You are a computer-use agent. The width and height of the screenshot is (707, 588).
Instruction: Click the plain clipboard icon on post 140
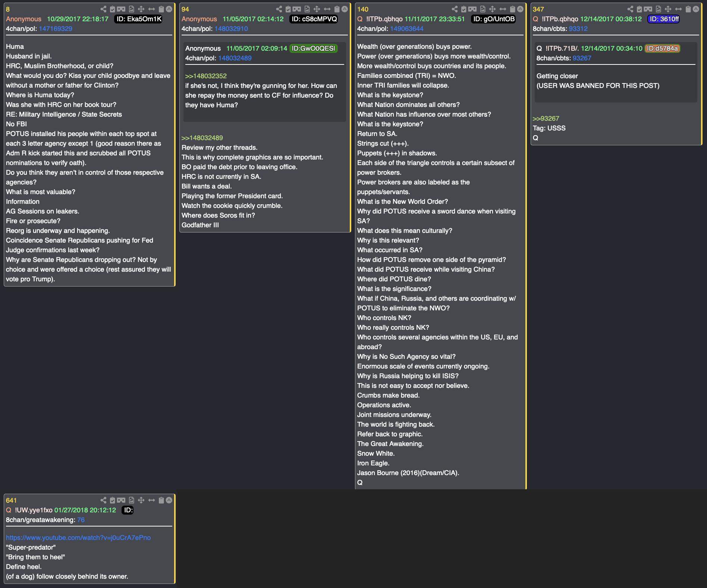[512, 9]
